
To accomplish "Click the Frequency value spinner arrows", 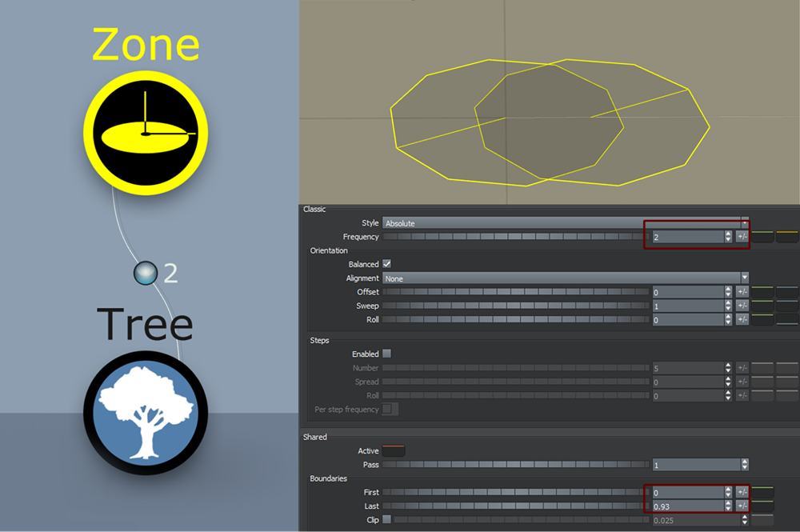I will 728,237.
